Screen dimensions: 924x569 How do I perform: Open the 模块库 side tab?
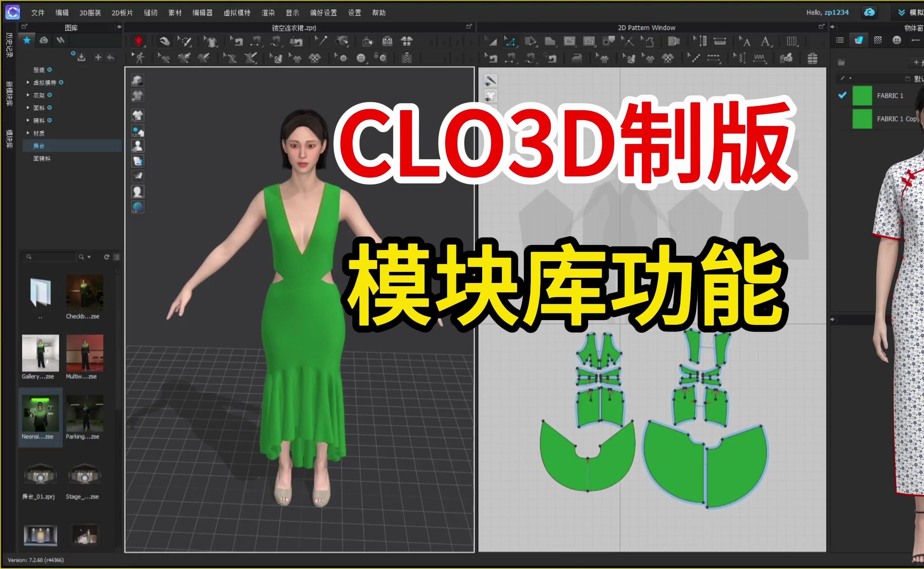point(9,139)
